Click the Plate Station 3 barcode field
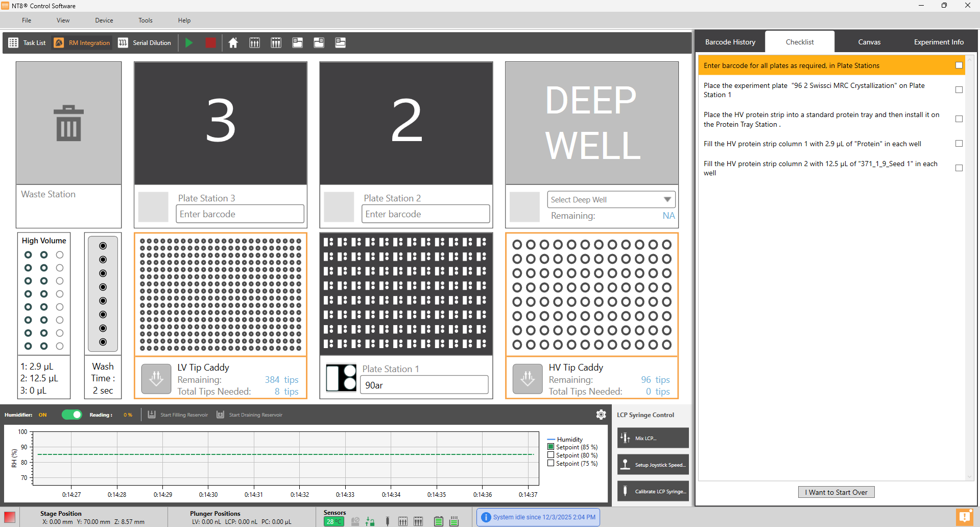980x527 pixels. pyautogui.click(x=240, y=214)
